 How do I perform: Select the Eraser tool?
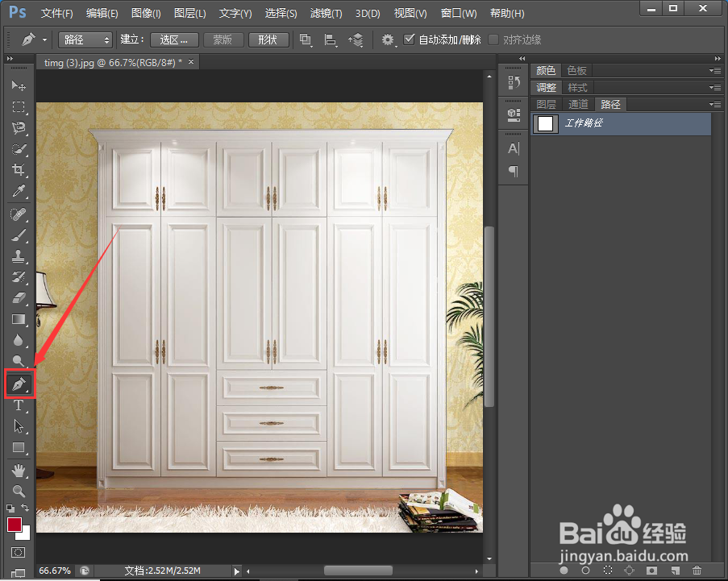point(19,298)
